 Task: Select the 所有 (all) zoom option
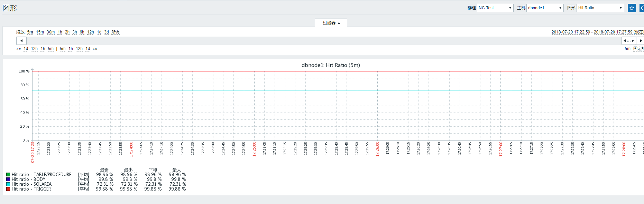[x=116, y=32]
